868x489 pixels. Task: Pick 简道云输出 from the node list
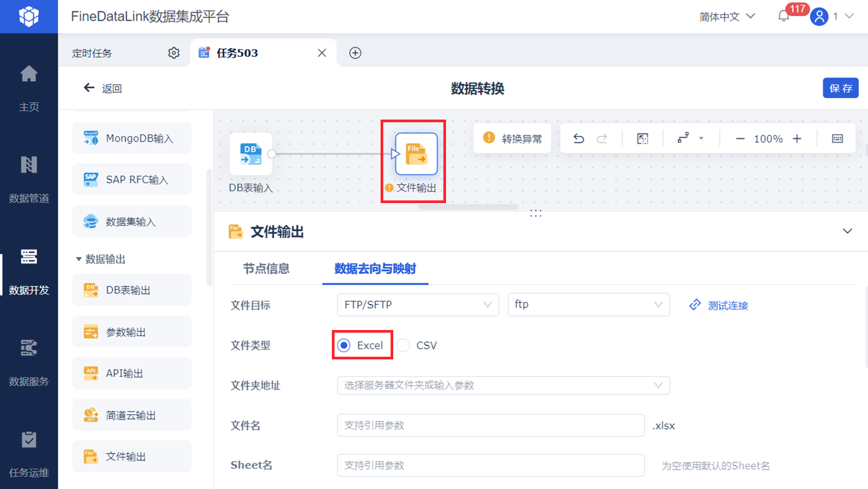tap(132, 415)
